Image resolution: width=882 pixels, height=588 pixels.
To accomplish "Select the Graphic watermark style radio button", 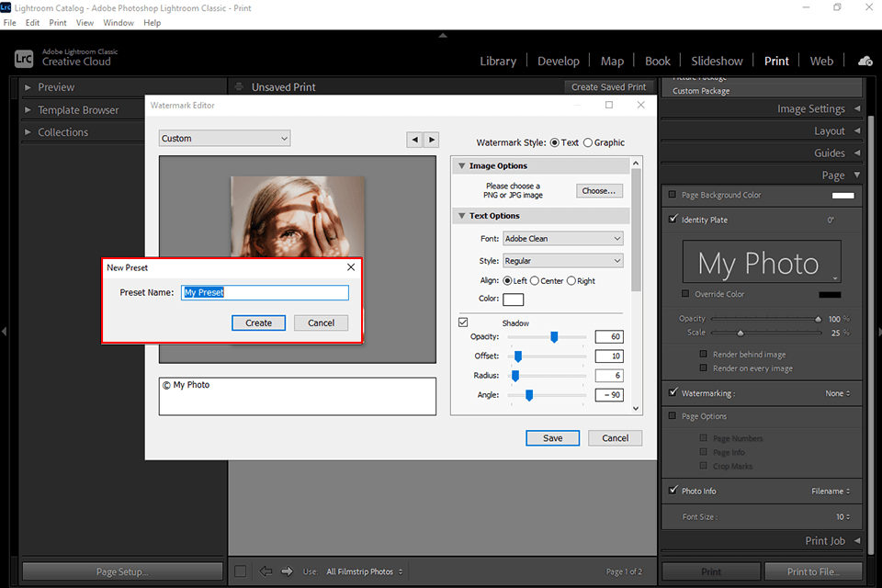I will point(589,143).
